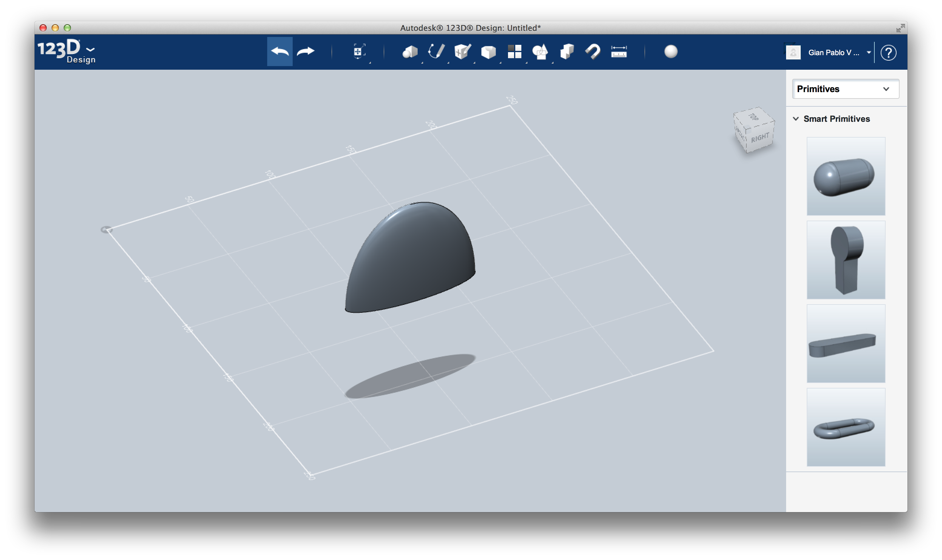Select the chain link ring primitive thumbnail
The width and height of the screenshot is (942, 560).
846,427
